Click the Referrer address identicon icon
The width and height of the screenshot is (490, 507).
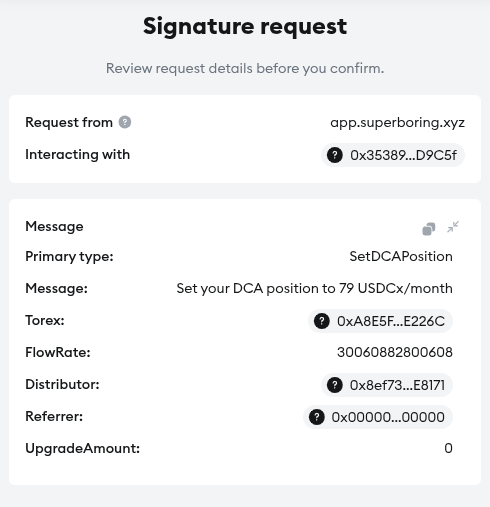coord(317,417)
